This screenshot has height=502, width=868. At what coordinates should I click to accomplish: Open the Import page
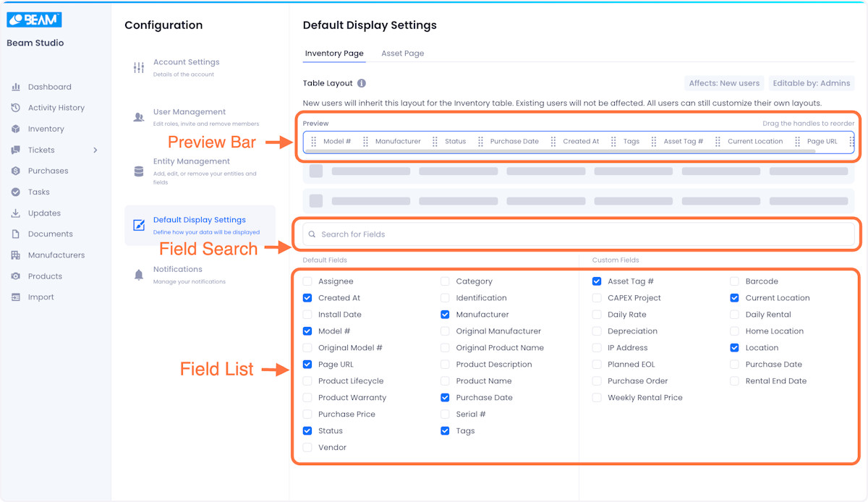click(x=41, y=297)
